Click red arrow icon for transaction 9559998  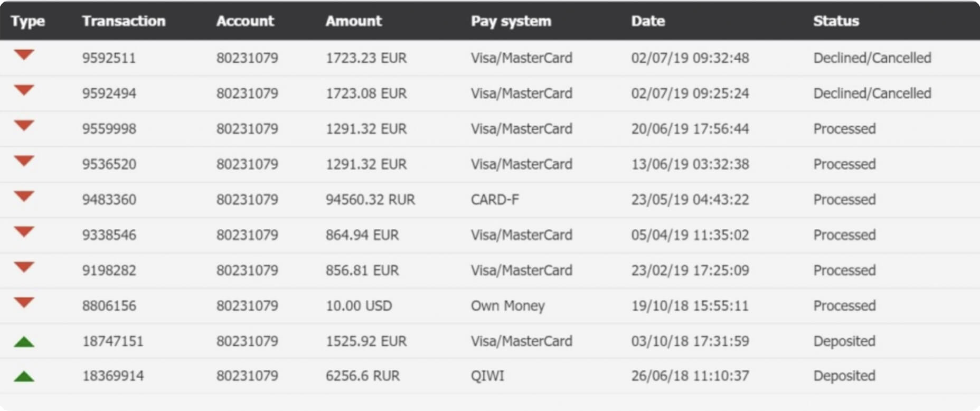tap(24, 126)
